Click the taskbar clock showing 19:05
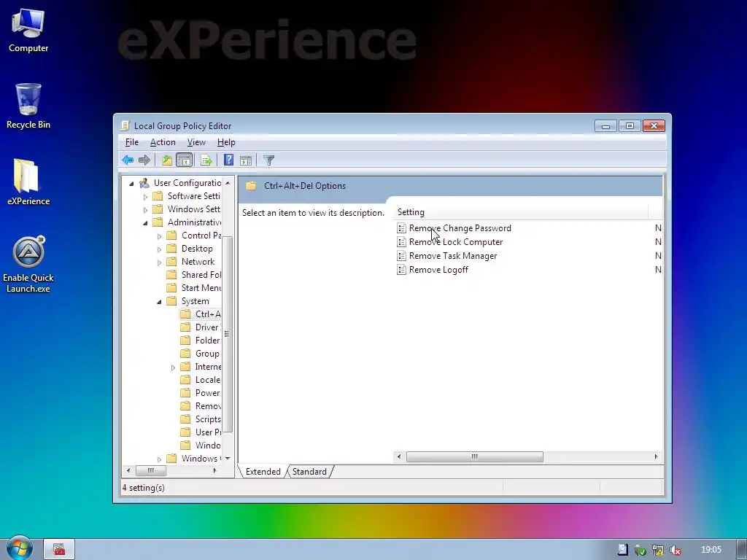 pyautogui.click(x=711, y=550)
